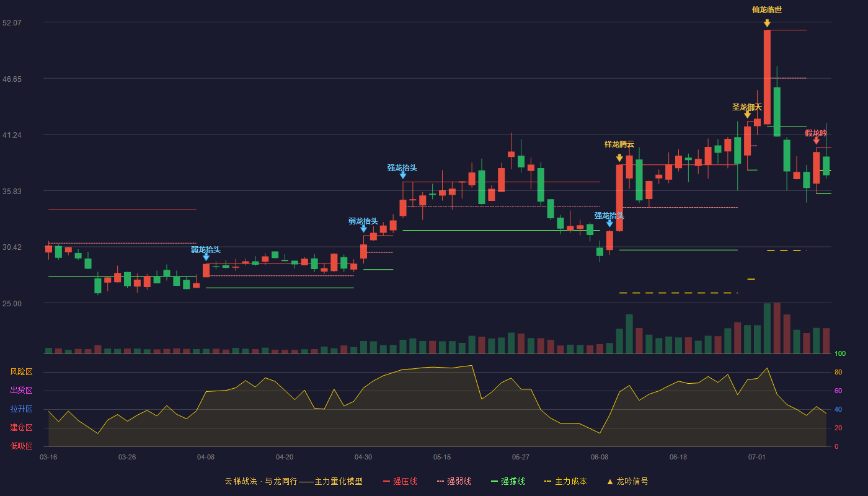Click the 06-18 date label

pos(678,457)
